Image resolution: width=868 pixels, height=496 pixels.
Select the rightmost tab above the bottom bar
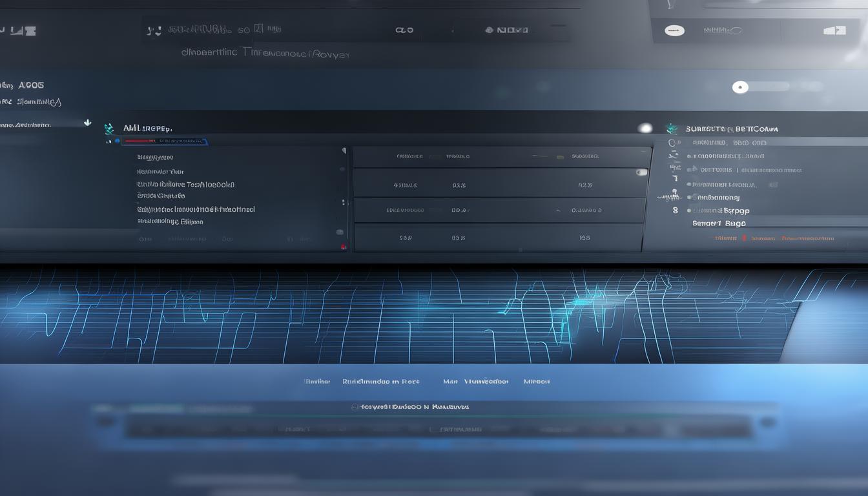[537, 382]
